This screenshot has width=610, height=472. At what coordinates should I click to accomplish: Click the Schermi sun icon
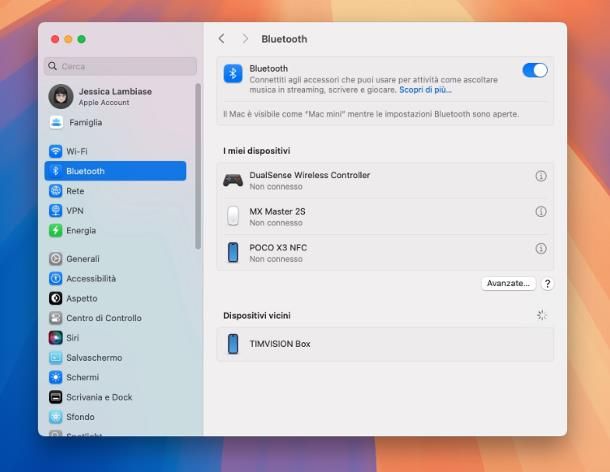click(56, 377)
